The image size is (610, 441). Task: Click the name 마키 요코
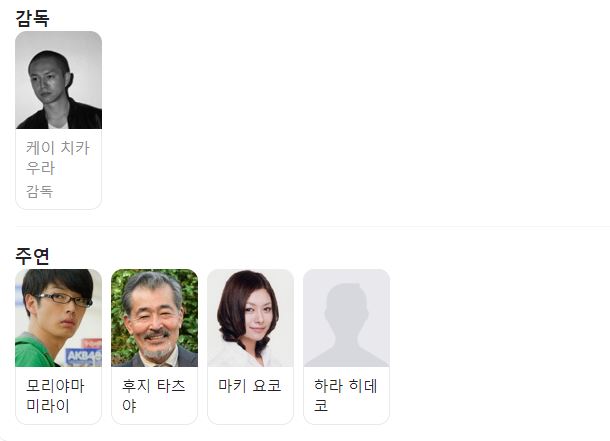click(x=249, y=386)
